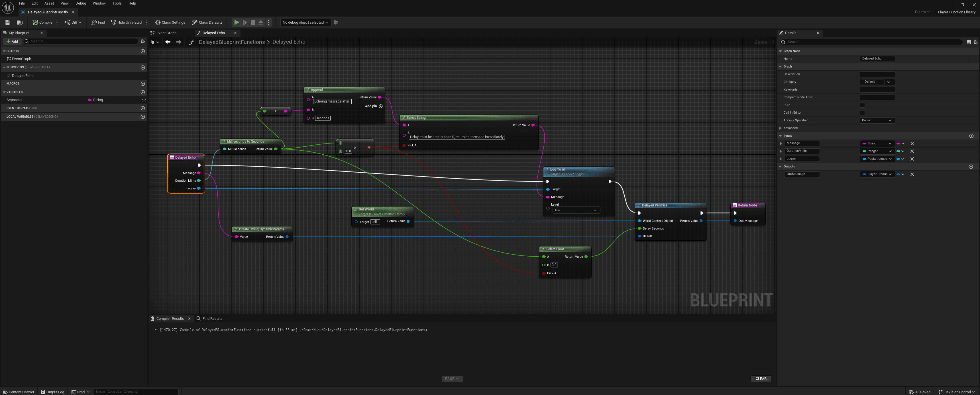
Task: Add a new variable with plus icon
Action: (143, 92)
